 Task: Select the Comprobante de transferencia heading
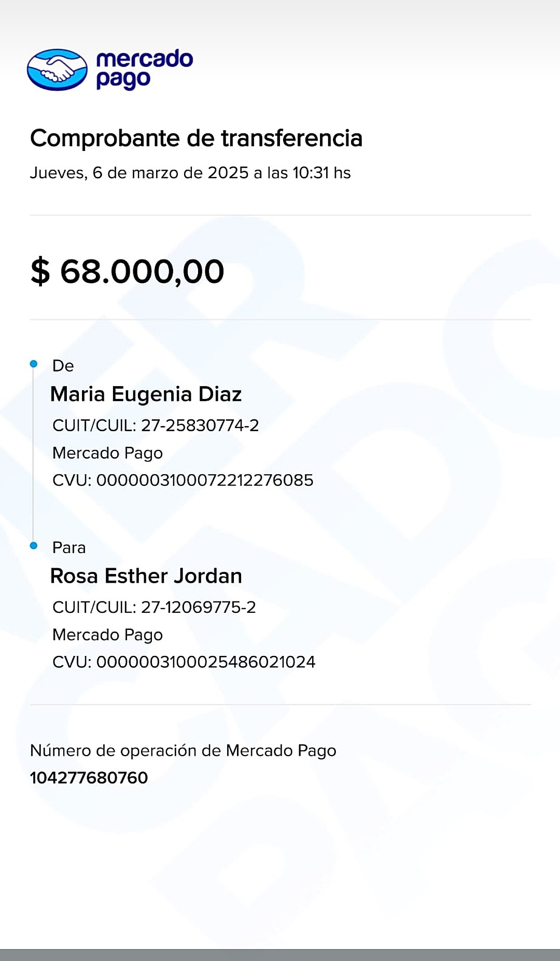(x=196, y=139)
